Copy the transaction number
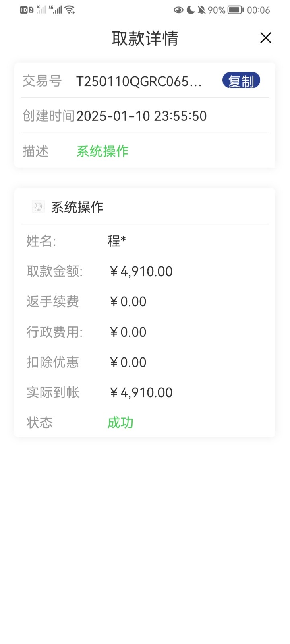Screen dimensions: 290x644 pyautogui.click(x=241, y=81)
